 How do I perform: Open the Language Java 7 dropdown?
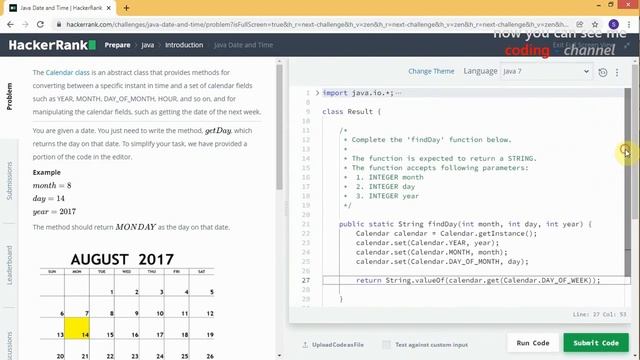pyautogui.click(x=546, y=71)
